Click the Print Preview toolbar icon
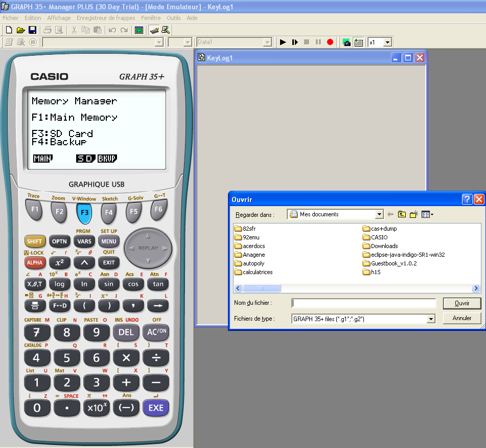Image resolution: width=486 pixels, height=448 pixels. (59, 30)
